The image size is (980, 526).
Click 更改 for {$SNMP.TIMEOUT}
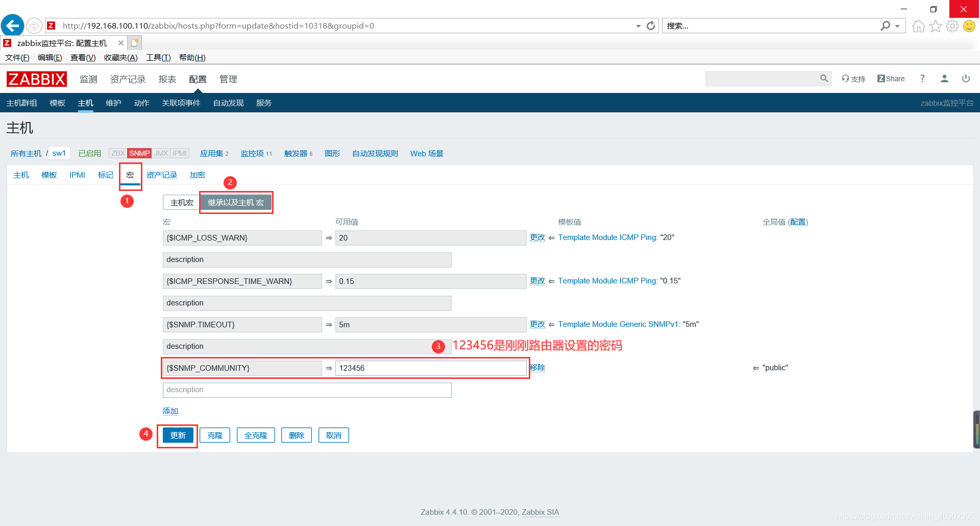click(x=537, y=324)
